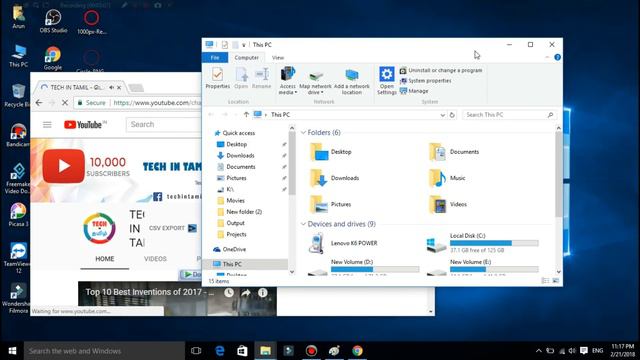Screen dimensions: 640x360
Task: Switch to large icons view button
Action: [556, 281]
